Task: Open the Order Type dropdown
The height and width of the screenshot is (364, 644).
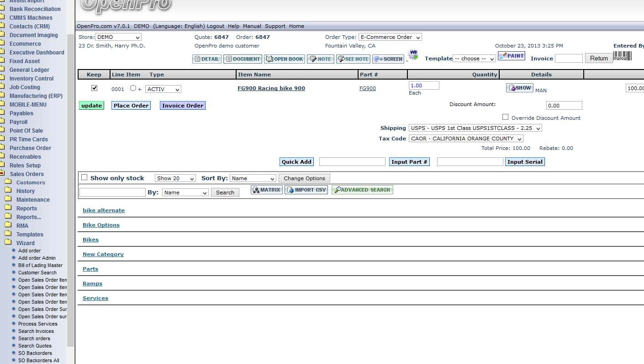Action: (x=390, y=37)
